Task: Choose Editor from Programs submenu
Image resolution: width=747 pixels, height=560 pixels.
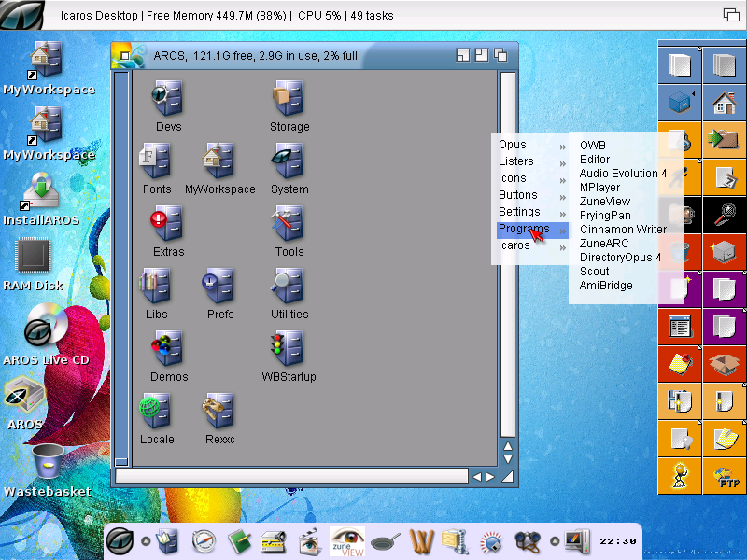Action: coord(595,159)
